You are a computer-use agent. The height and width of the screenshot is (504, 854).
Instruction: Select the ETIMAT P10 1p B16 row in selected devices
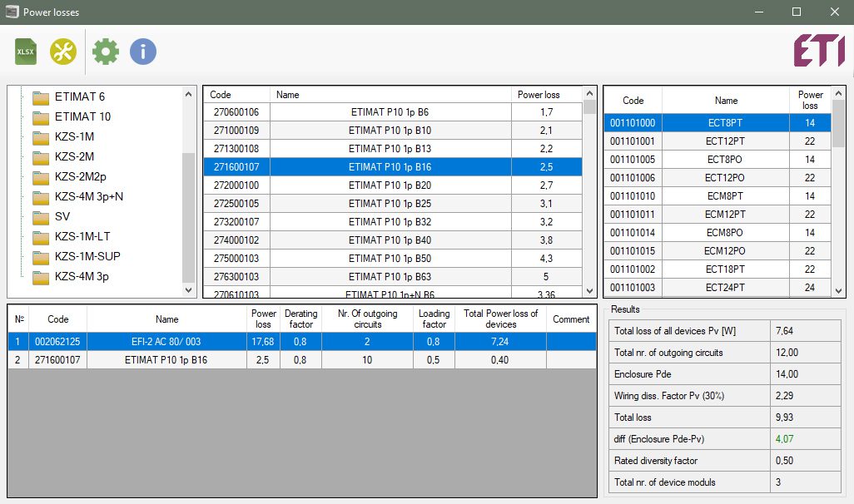pos(166,359)
